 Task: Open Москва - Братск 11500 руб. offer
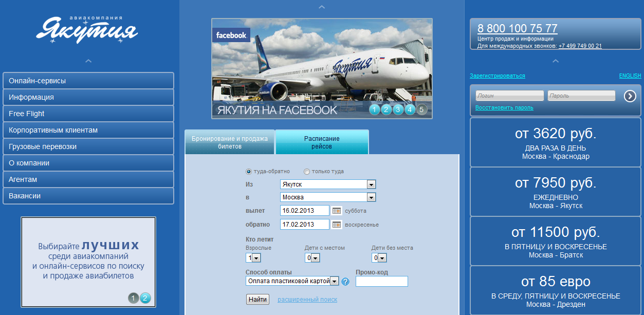[556, 241]
